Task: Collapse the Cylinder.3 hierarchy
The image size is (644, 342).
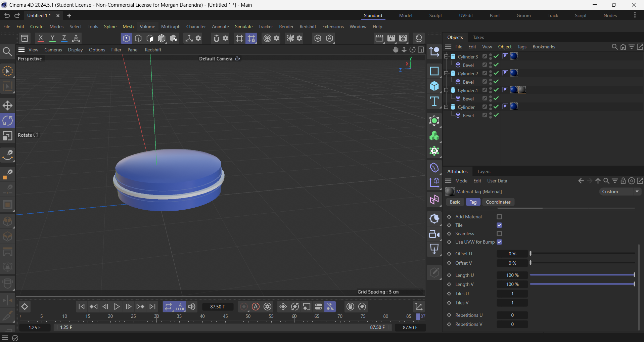Action: (x=446, y=56)
